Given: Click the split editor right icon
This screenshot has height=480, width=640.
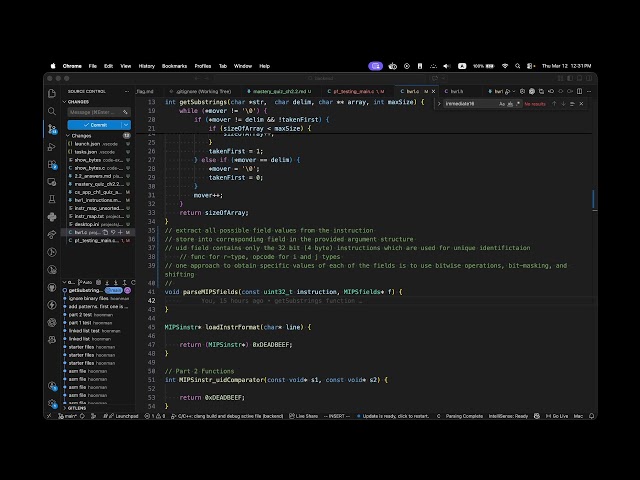Looking at the screenshot, I should click(x=579, y=91).
